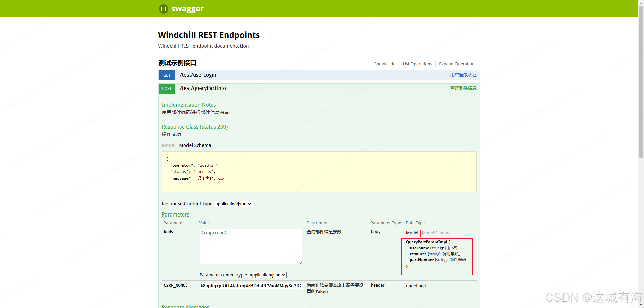644x308 pixels.
Task: Switch to the response Model tab
Action: click(x=168, y=145)
